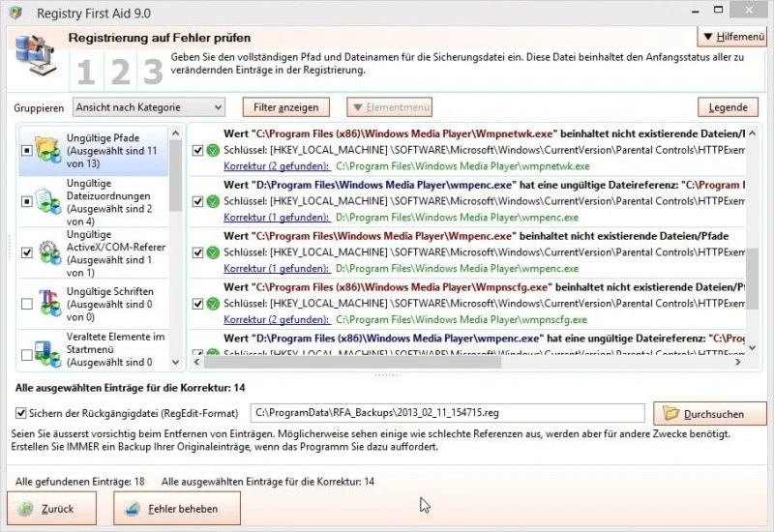Select wizard step 3 number
Viewport: 774px width, 532px height.
153,72
